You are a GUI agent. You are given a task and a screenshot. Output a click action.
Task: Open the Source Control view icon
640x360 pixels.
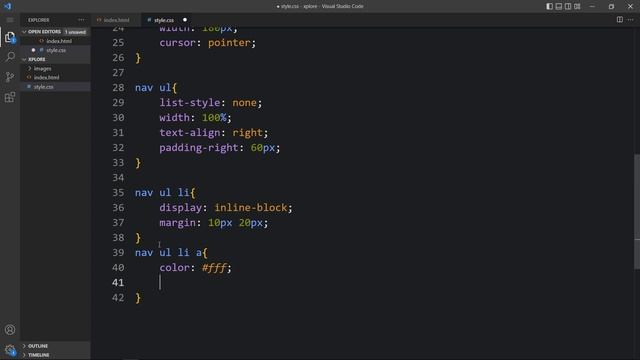click(10, 77)
